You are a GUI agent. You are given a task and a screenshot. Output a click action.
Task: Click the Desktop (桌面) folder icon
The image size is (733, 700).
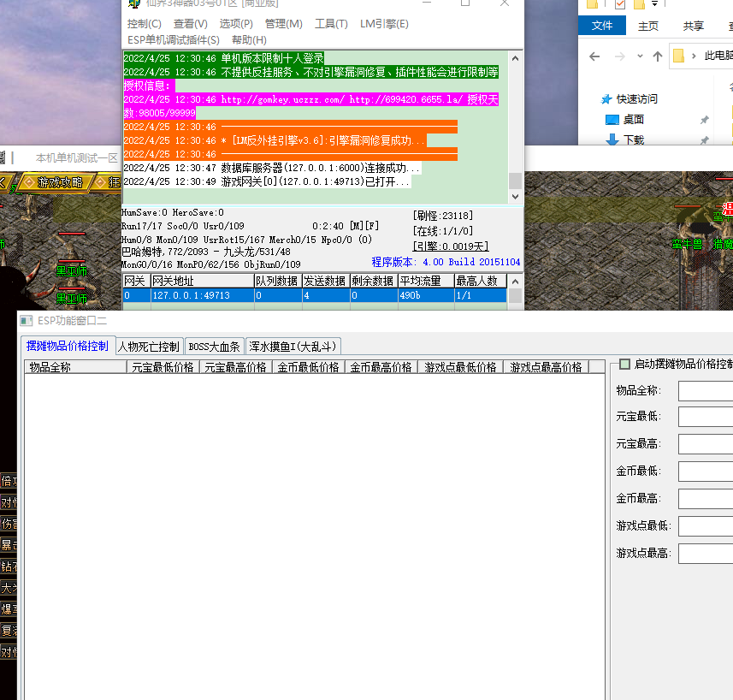click(x=612, y=120)
